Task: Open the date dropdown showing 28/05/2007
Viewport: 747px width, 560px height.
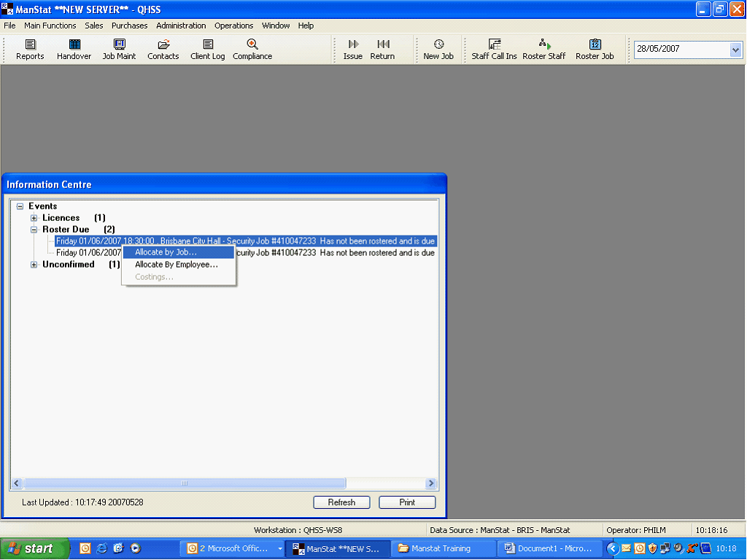Action: 735,50
